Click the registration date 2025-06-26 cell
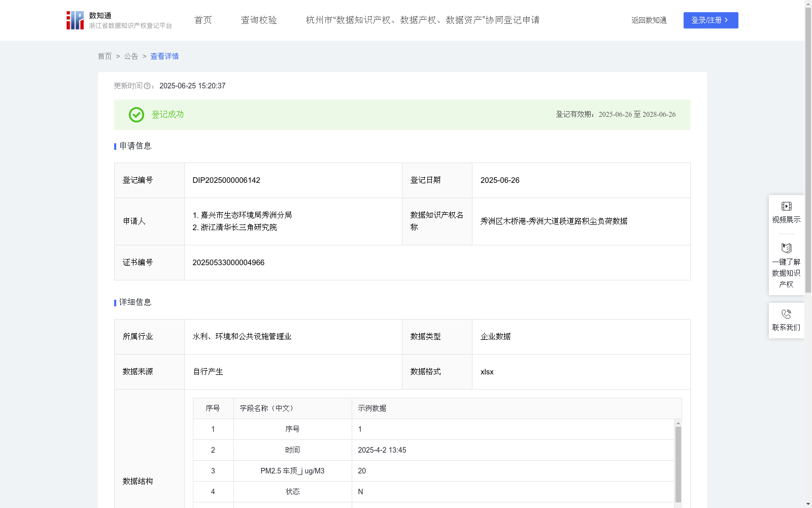This screenshot has height=508, width=812. coord(581,180)
